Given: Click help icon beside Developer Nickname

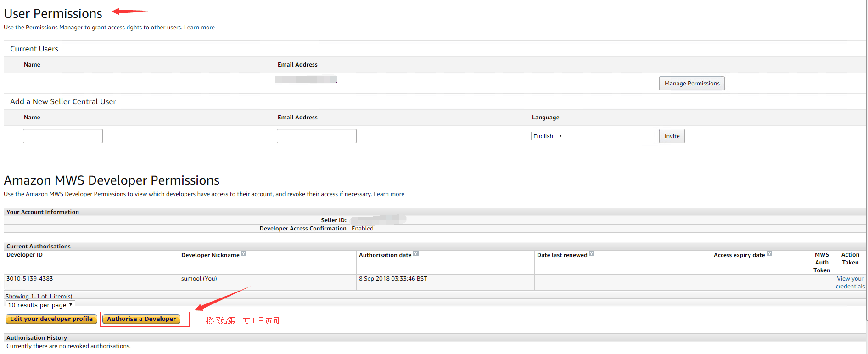Looking at the screenshot, I should (x=244, y=253).
